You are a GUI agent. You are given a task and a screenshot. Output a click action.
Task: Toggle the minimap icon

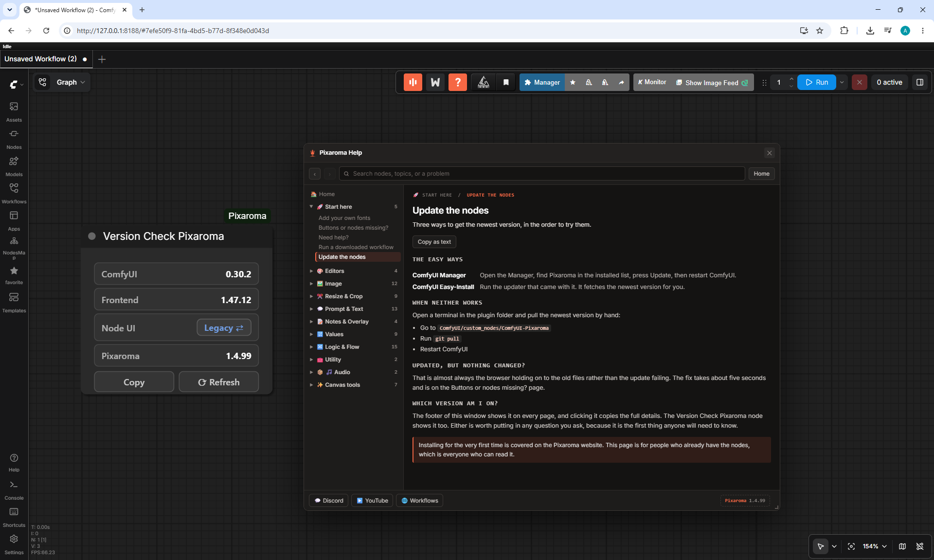(x=902, y=546)
